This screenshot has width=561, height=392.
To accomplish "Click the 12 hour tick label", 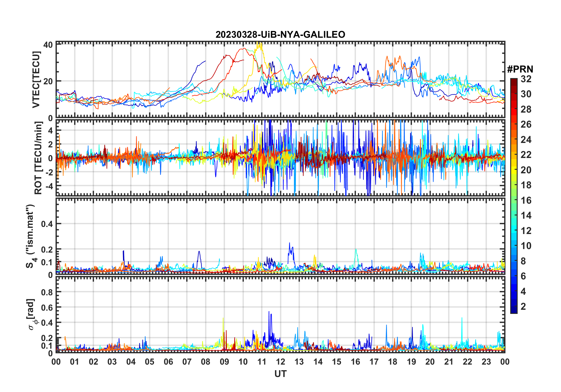I will coord(280,362).
